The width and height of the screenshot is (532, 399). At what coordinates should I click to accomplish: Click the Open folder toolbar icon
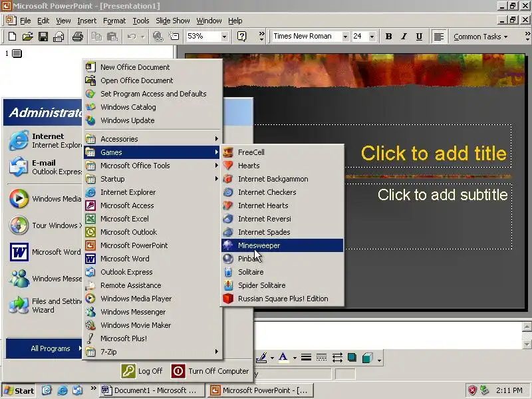click(27, 37)
